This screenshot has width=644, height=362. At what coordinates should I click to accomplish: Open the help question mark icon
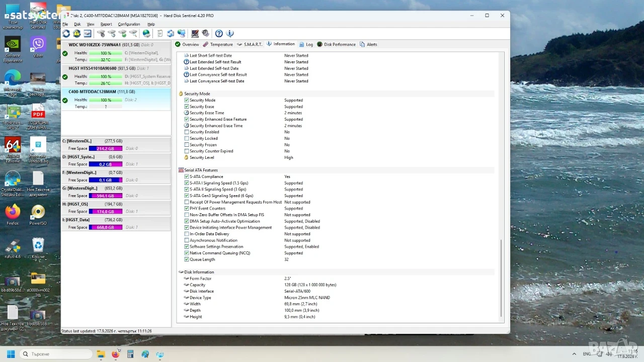pos(219,34)
